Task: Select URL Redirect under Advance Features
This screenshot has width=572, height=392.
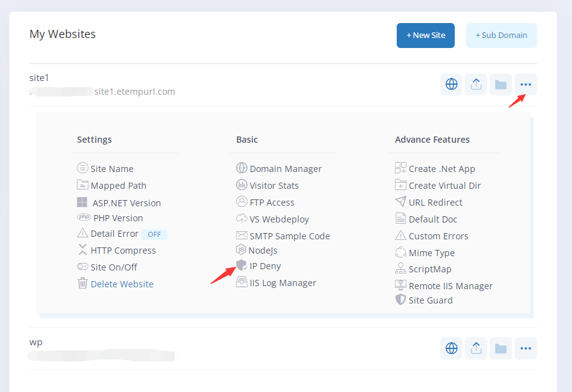Action: coord(435,203)
